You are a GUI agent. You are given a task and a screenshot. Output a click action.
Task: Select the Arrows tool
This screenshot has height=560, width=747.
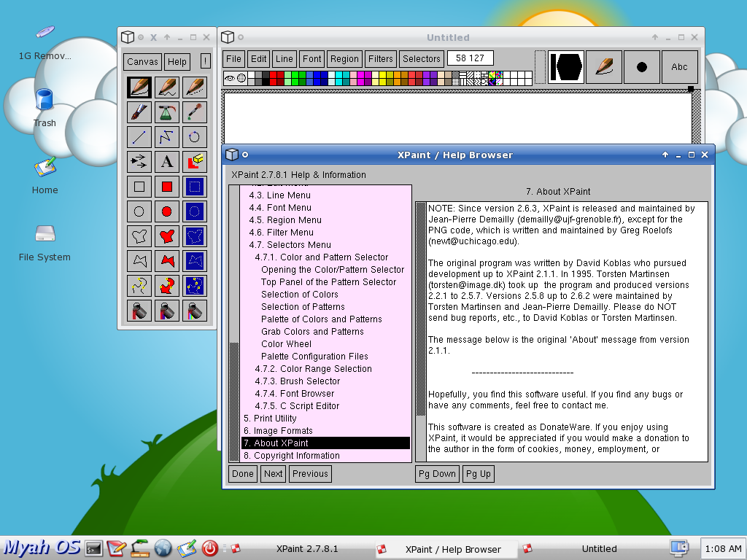[139, 162]
